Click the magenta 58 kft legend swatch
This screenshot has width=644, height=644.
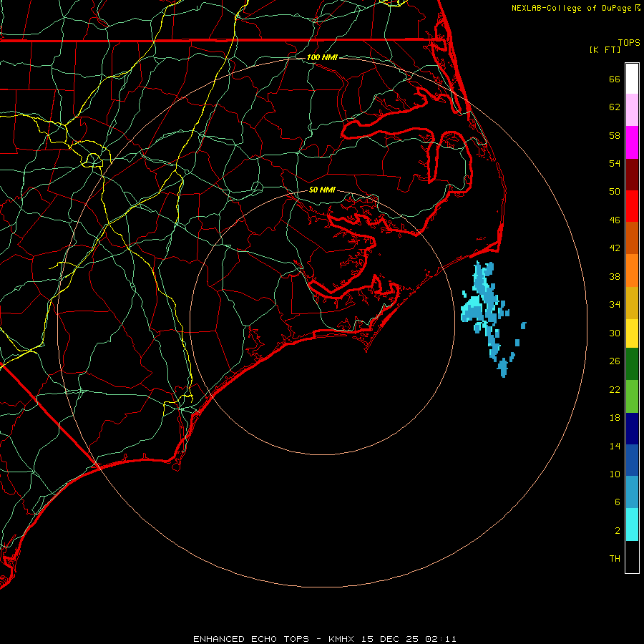pos(632,142)
